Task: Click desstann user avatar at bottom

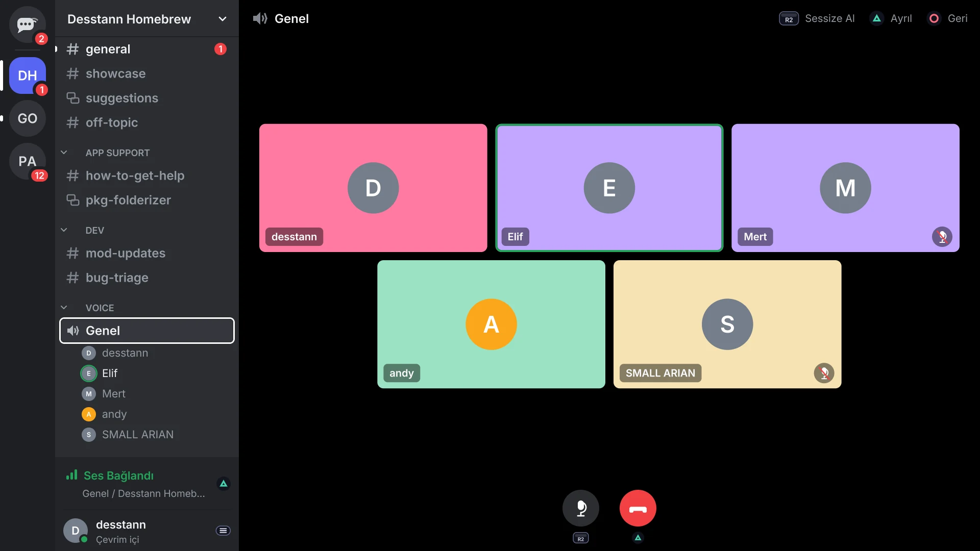Action: (76, 531)
